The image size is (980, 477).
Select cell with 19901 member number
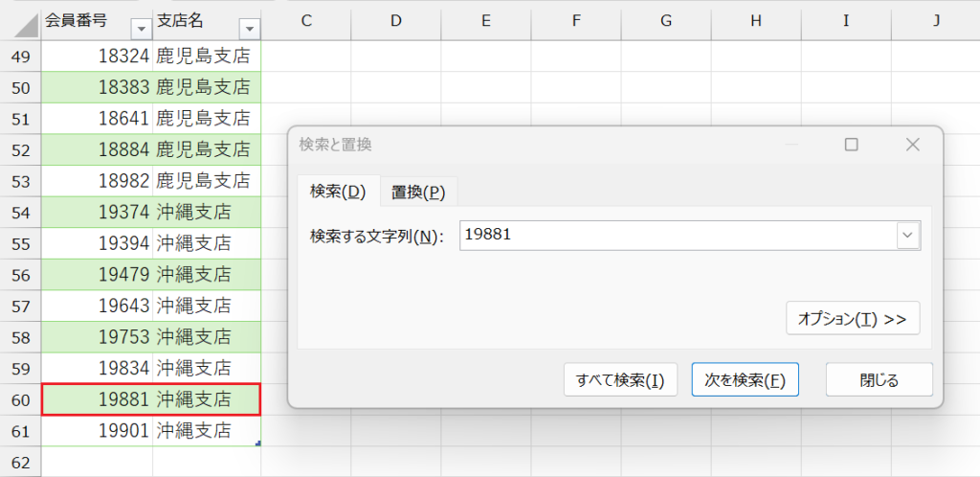tap(98, 430)
